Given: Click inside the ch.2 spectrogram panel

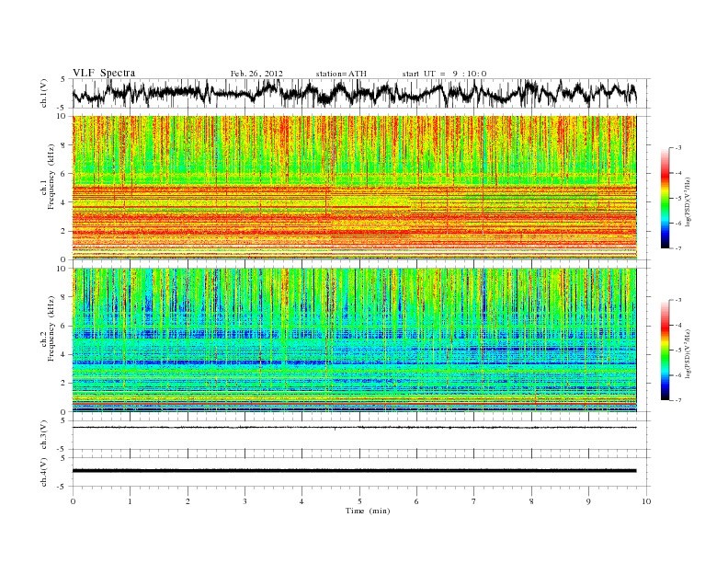Looking at the screenshot, I should tap(354, 340).
